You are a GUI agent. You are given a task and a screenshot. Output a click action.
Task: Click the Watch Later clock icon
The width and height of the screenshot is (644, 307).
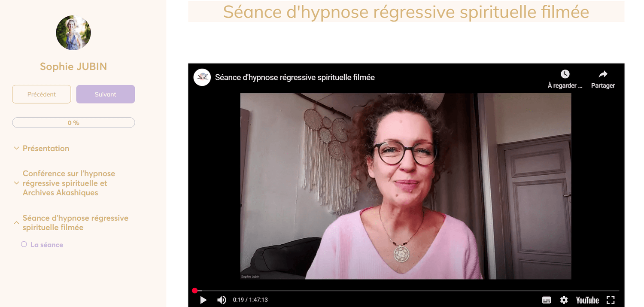click(x=565, y=74)
